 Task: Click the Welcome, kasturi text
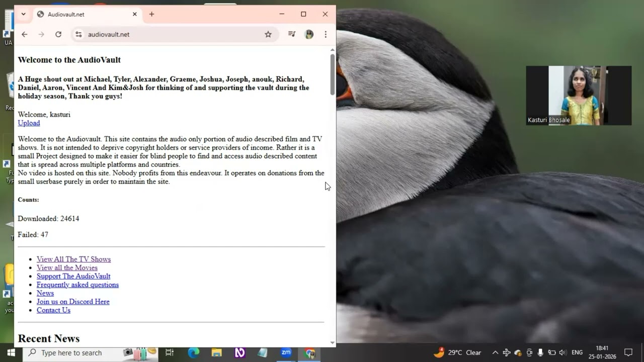(44, 115)
